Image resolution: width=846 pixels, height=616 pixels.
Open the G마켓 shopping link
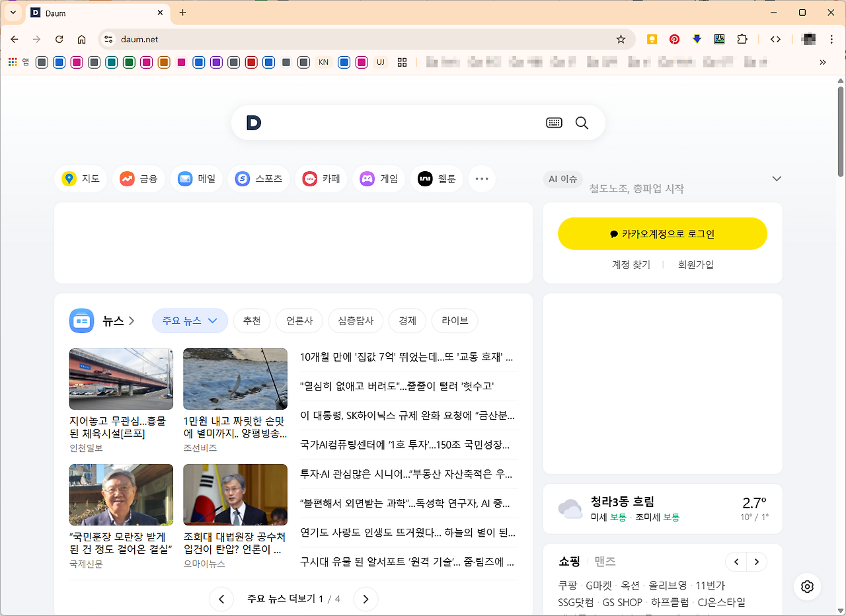click(599, 586)
